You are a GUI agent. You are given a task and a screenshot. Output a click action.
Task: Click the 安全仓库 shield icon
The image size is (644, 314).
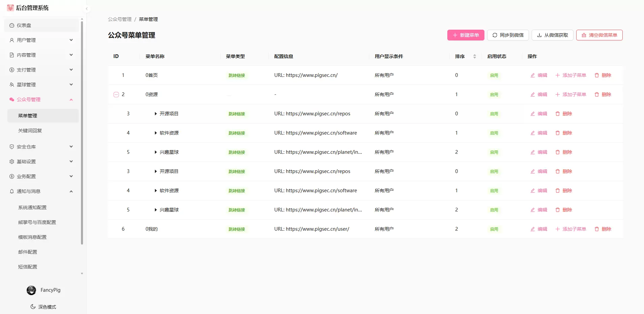[12, 147]
